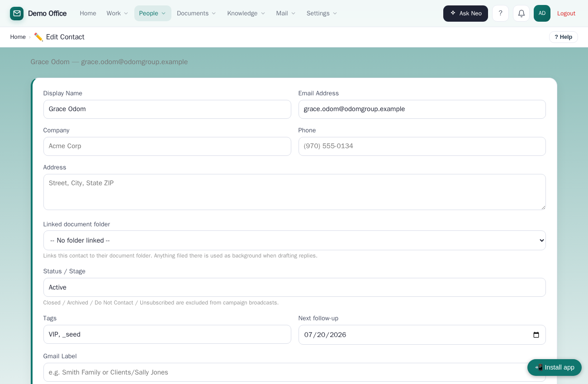Open the notifications bell
Screen dimensions: 588x384
point(521,14)
